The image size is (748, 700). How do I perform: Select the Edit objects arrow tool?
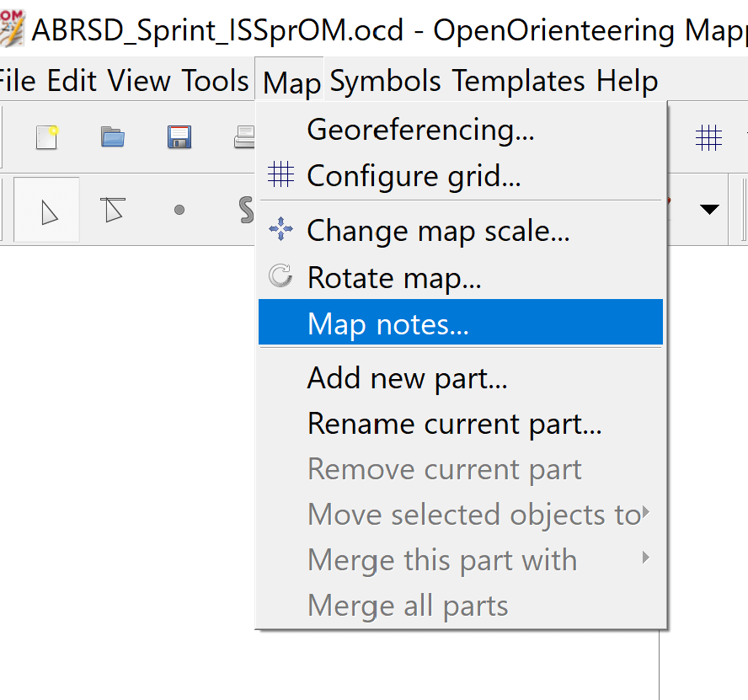pyautogui.click(x=47, y=210)
